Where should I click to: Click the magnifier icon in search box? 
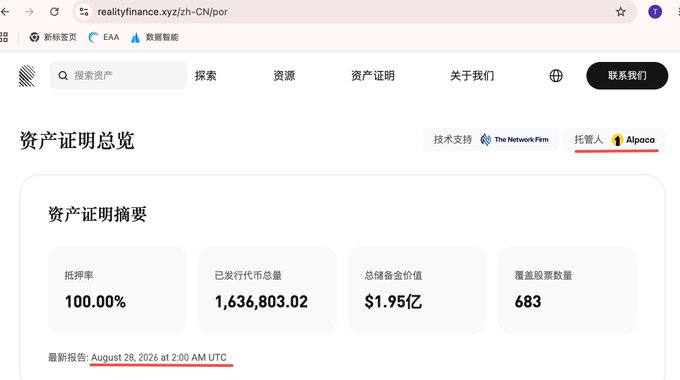click(x=63, y=75)
